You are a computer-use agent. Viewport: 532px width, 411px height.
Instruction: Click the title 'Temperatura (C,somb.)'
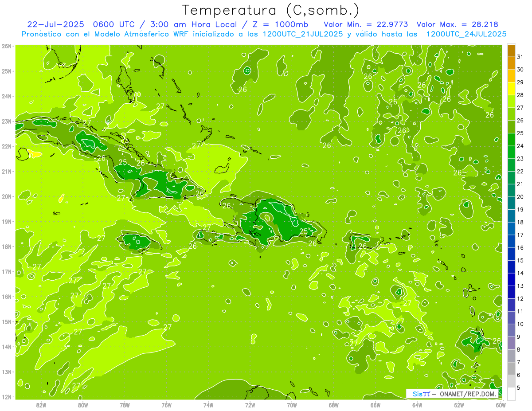(x=271, y=10)
